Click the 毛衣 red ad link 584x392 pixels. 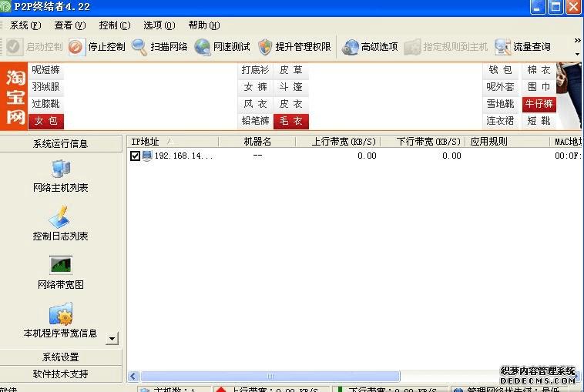[x=291, y=121]
